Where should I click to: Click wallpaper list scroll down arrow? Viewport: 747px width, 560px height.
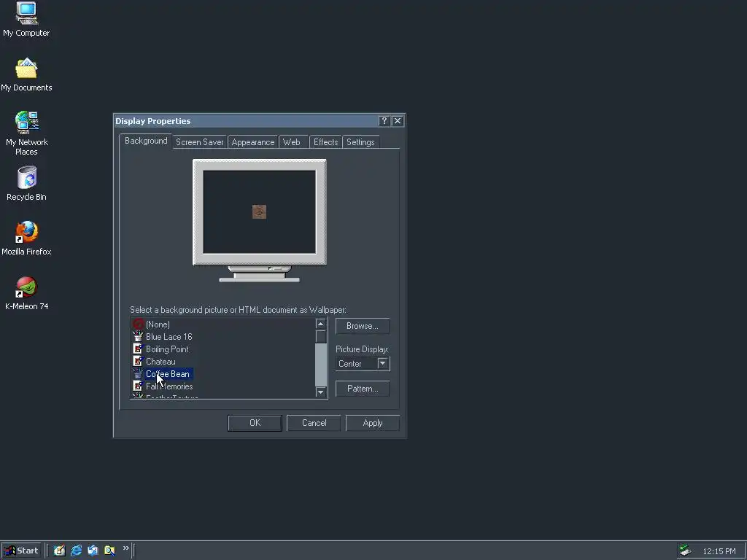point(321,392)
